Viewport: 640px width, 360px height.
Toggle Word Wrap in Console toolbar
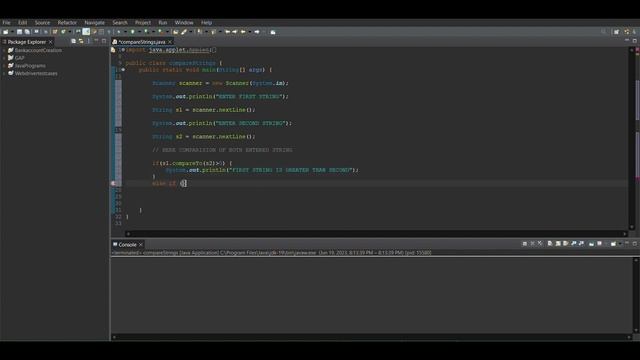pos(565,244)
